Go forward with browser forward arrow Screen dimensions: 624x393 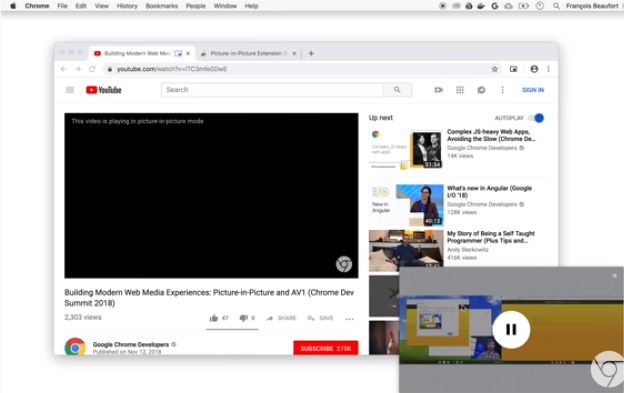(78, 69)
